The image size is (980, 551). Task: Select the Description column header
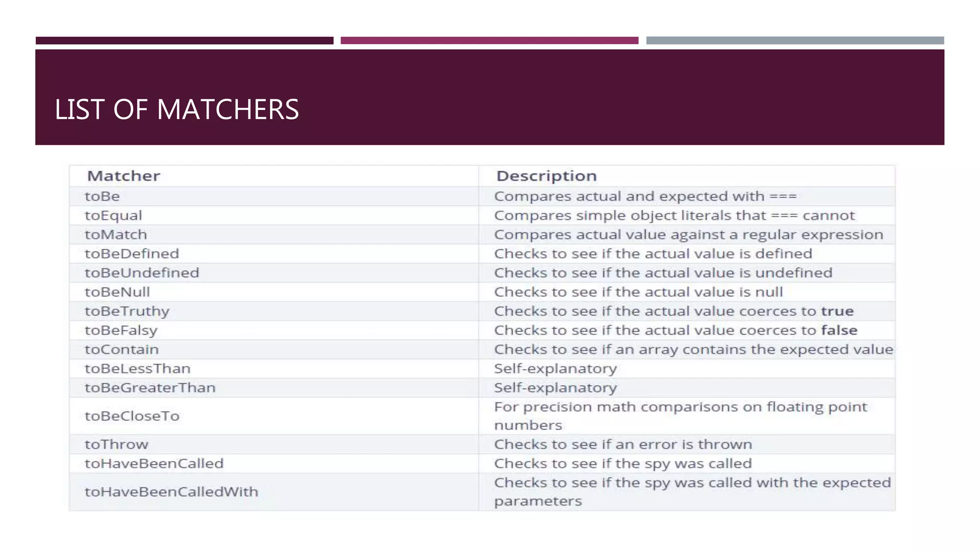(546, 176)
